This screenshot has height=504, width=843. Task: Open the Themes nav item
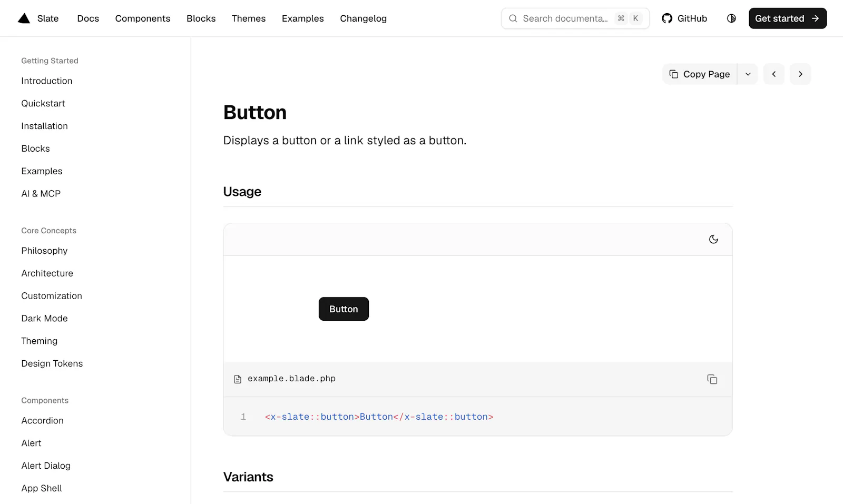pos(249,18)
